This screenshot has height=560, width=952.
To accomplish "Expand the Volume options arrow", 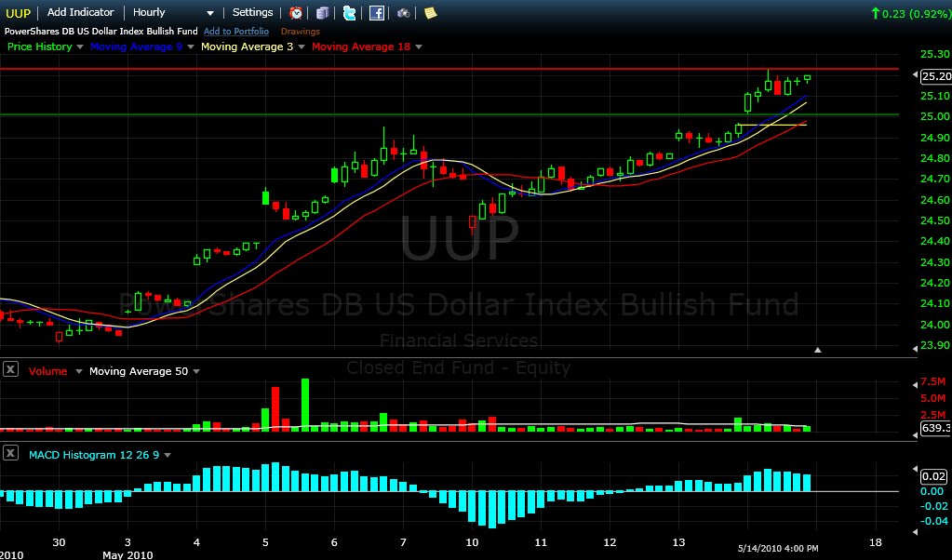I will (78, 371).
